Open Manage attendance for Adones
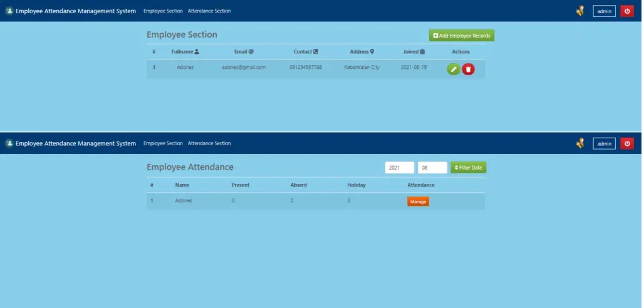The height and width of the screenshot is (308, 644). click(x=418, y=202)
